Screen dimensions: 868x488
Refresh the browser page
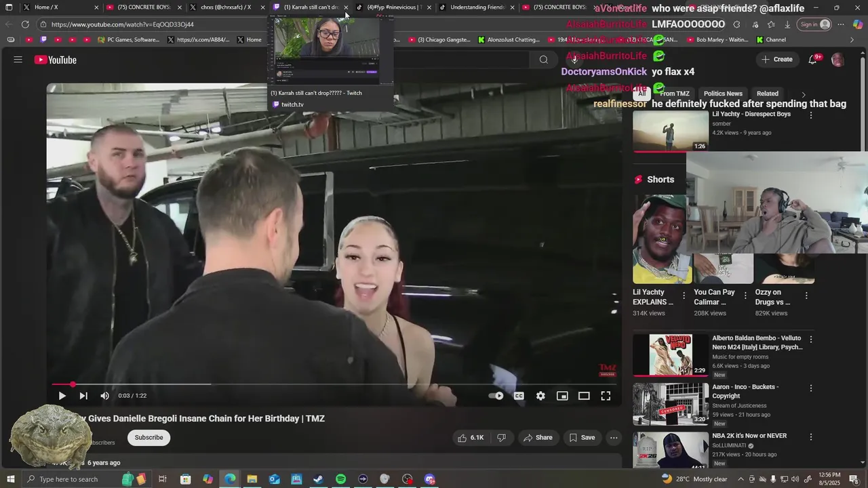point(25,24)
